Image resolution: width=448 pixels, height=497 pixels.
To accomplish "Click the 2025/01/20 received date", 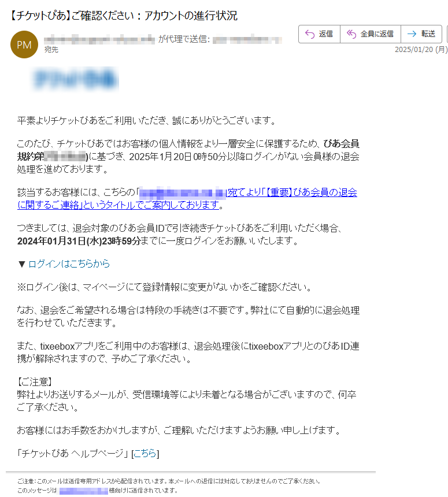I will tap(421, 50).
